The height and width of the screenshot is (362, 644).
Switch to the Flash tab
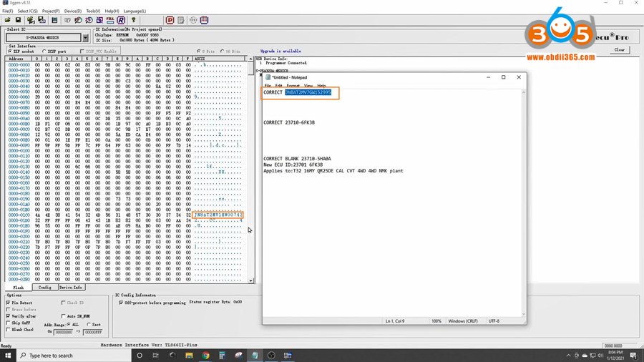click(x=19, y=288)
